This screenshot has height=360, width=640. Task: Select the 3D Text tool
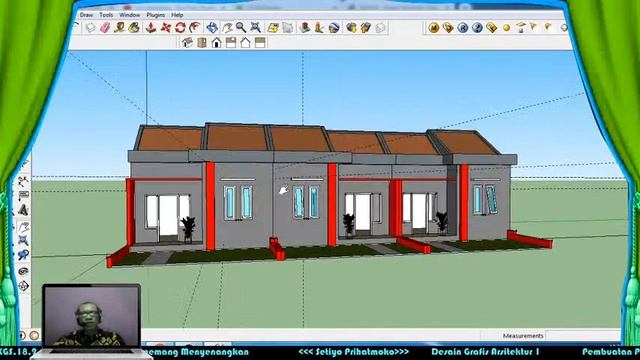pos(23,210)
